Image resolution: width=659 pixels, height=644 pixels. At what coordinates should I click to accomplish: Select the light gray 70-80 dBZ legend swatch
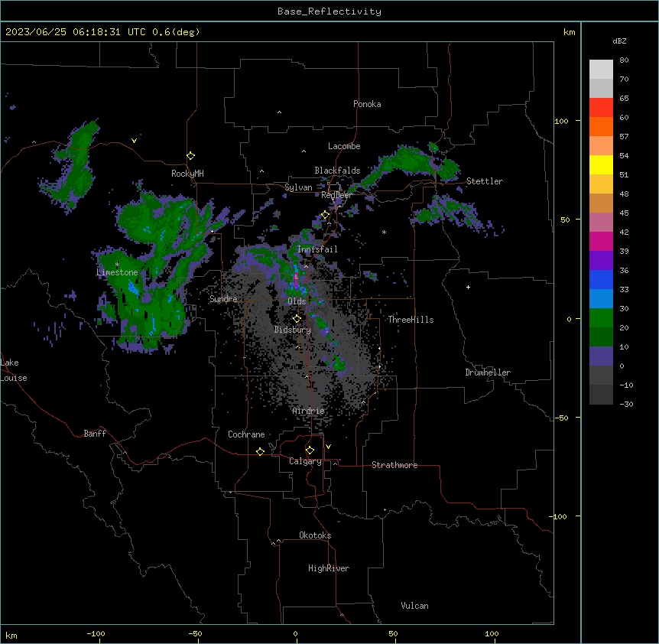(x=601, y=70)
